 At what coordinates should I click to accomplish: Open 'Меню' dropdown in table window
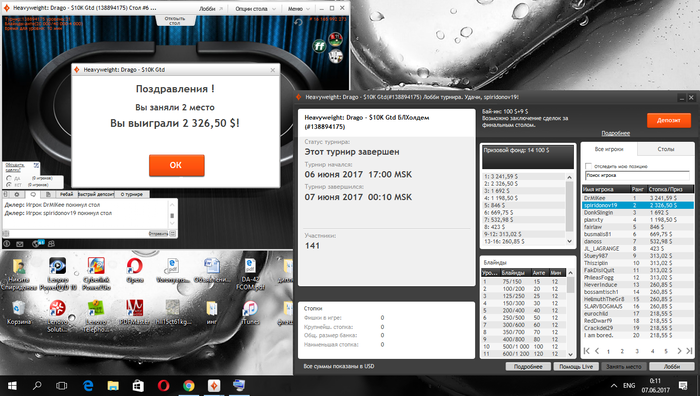tap(298, 8)
